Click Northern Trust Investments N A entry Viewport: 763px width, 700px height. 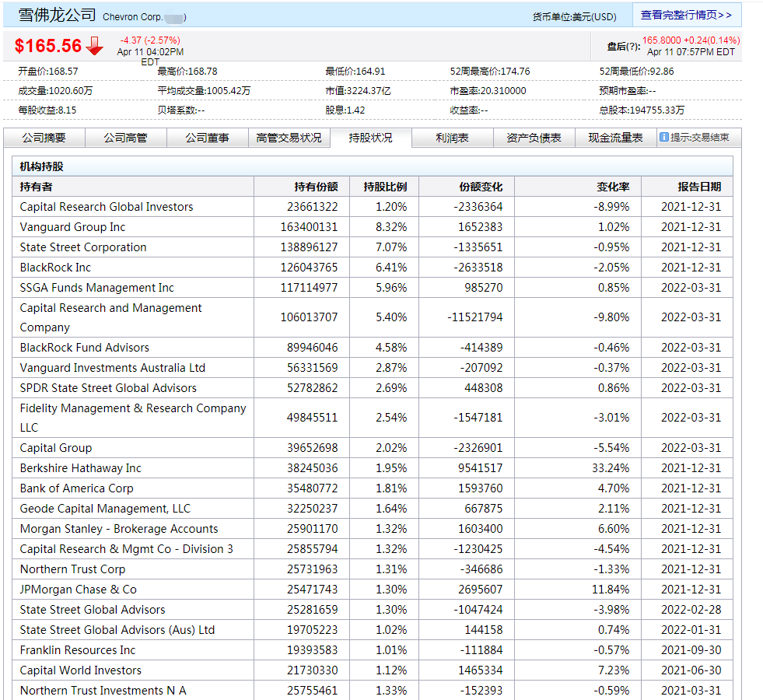[103, 691]
